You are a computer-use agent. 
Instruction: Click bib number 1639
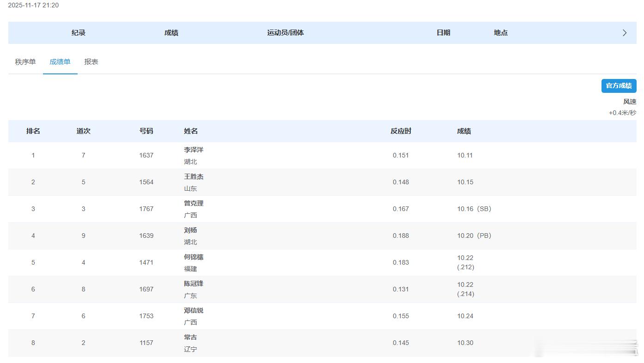click(x=146, y=236)
